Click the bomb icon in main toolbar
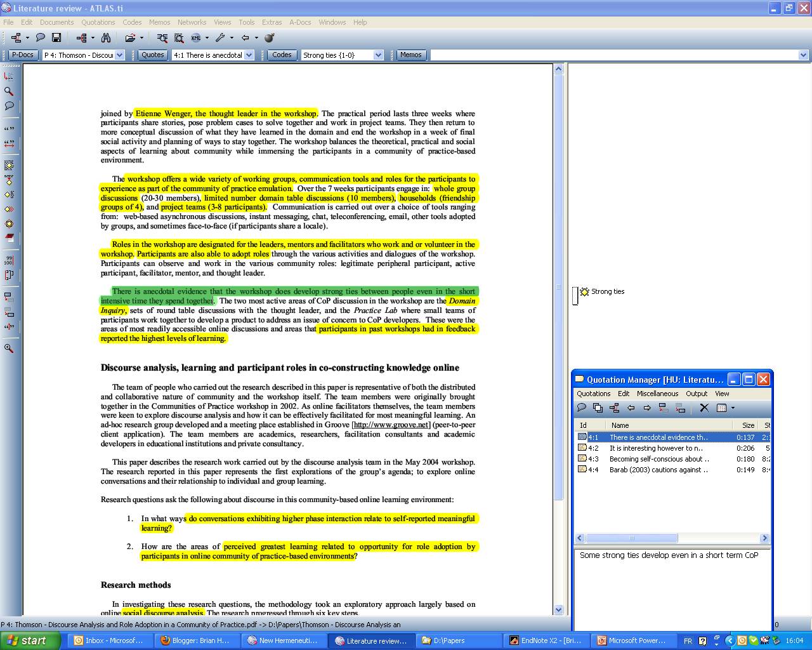Viewport: 812px width, 650px height. [270, 38]
